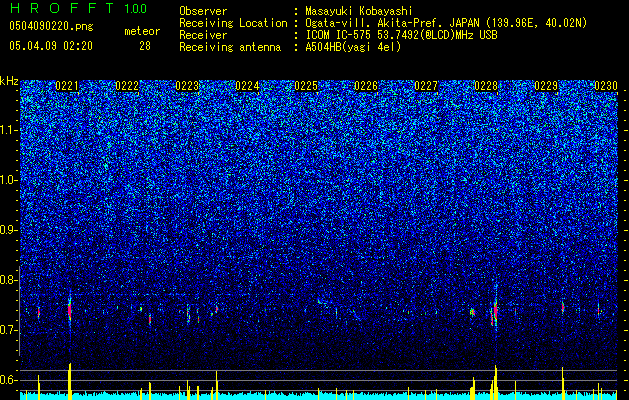Click the filename 0504090220.png
The width and height of the screenshot is (629, 400).
point(51,26)
